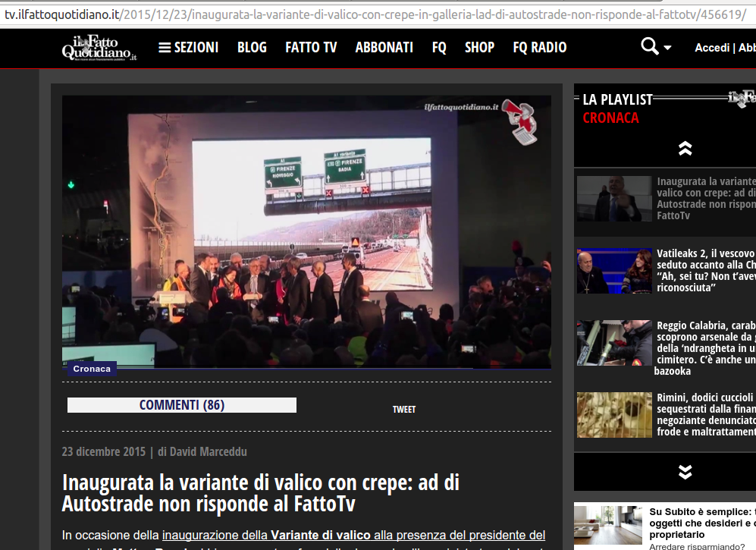This screenshot has width=756, height=550.
Task: Click the 'Su Subito è semplice' ad text
Action: click(702, 523)
